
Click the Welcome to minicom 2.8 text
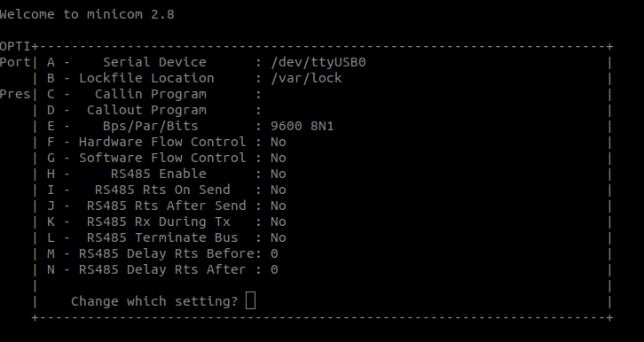point(87,14)
